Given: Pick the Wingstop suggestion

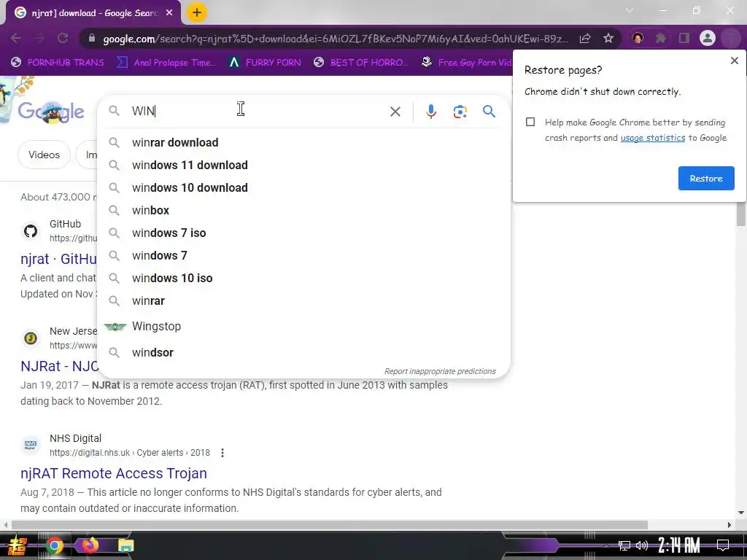Looking at the screenshot, I should [303, 326].
